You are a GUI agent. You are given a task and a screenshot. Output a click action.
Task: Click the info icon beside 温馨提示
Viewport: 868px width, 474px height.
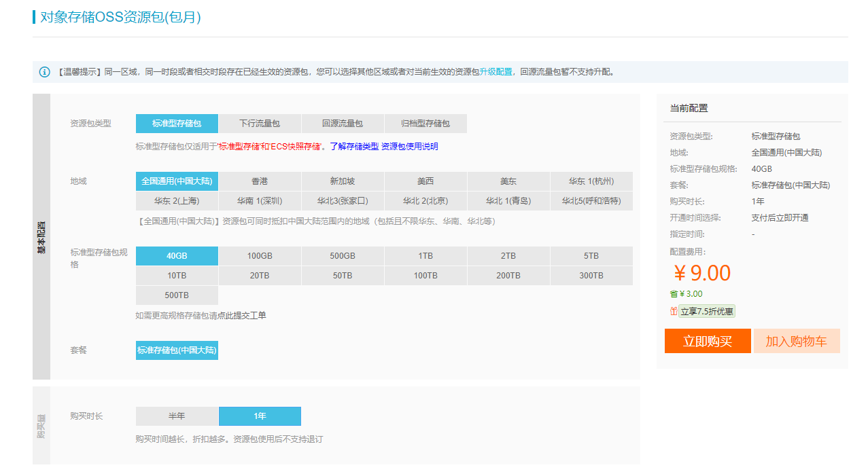[x=45, y=72]
